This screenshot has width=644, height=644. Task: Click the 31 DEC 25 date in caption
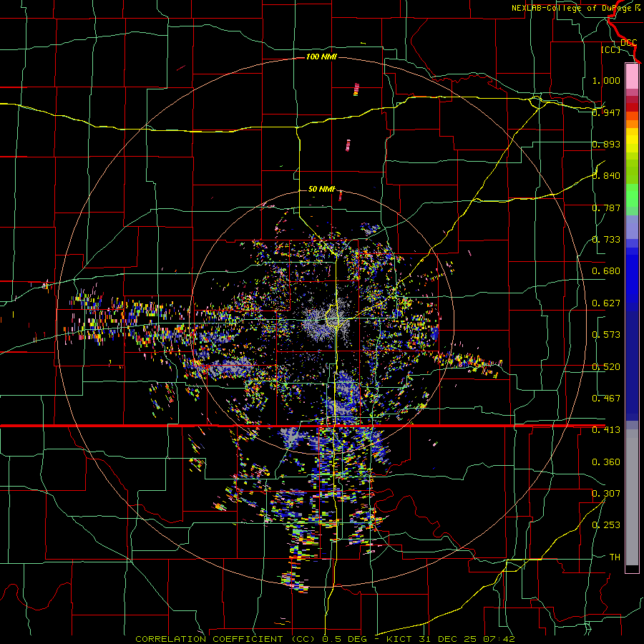(448, 639)
